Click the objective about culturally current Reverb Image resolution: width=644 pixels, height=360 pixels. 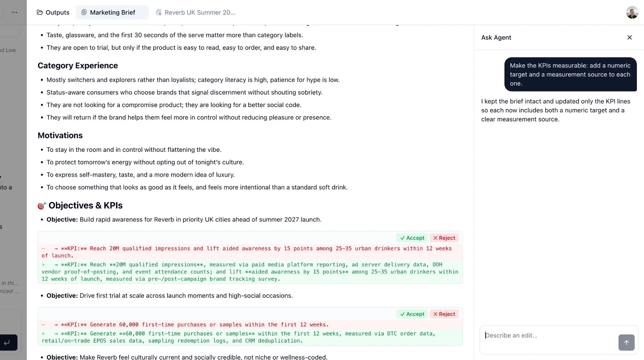pos(187,357)
